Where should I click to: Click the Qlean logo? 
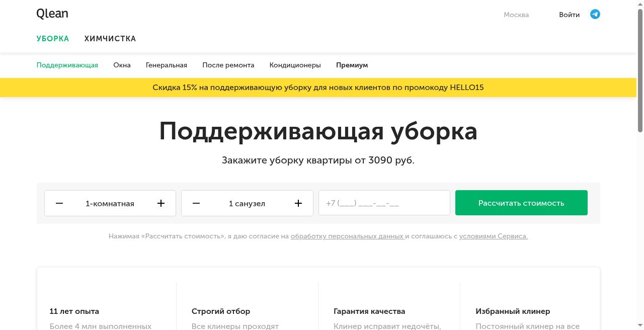(x=52, y=14)
